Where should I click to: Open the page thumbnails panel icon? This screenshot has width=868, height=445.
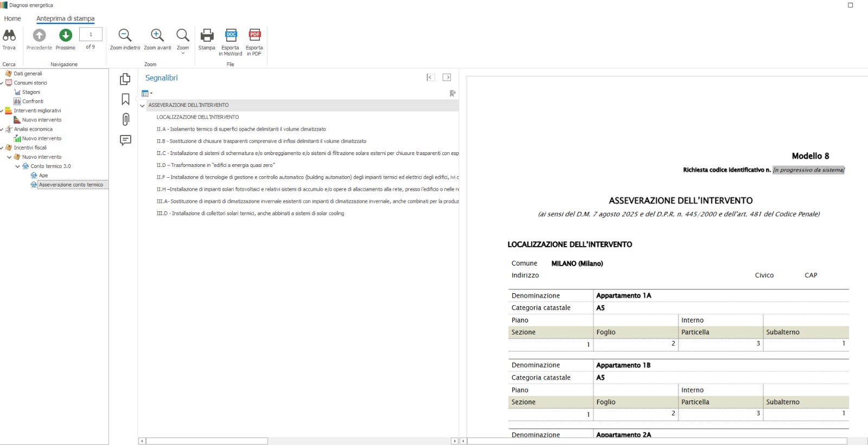pyautogui.click(x=125, y=79)
